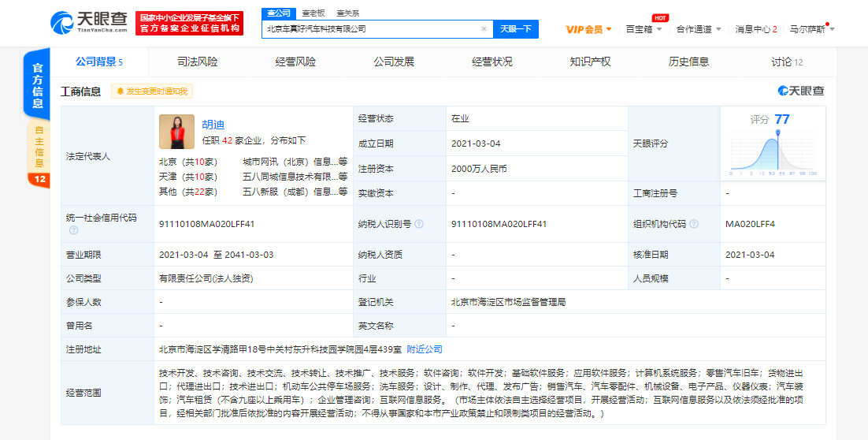
Task: Switch to the 知识产权 tab
Action: (590, 62)
